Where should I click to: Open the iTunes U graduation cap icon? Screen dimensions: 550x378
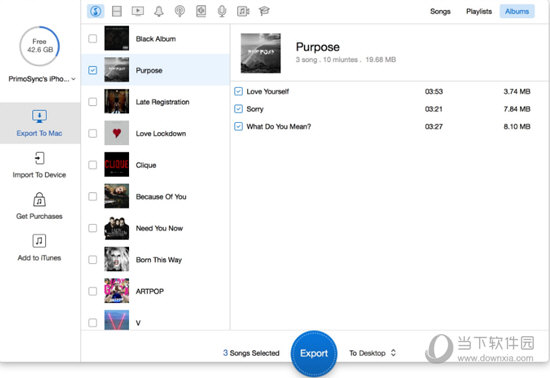click(264, 11)
